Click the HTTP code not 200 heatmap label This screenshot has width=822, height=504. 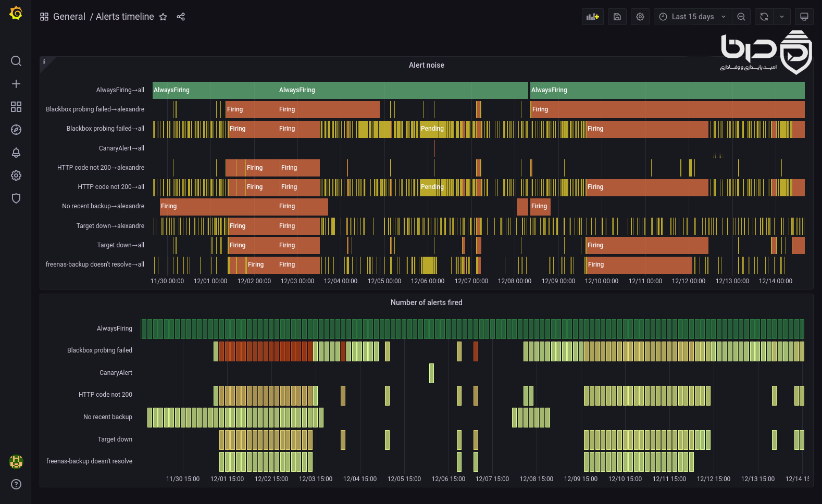click(x=105, y=395)
